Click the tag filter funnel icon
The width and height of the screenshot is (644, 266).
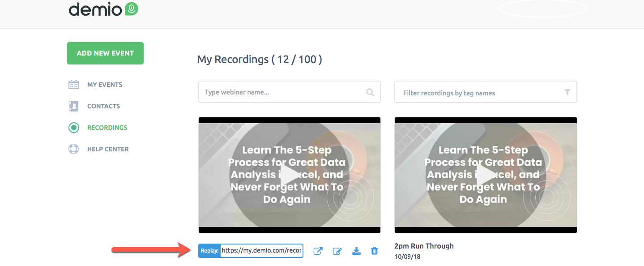tap(567, 92)
